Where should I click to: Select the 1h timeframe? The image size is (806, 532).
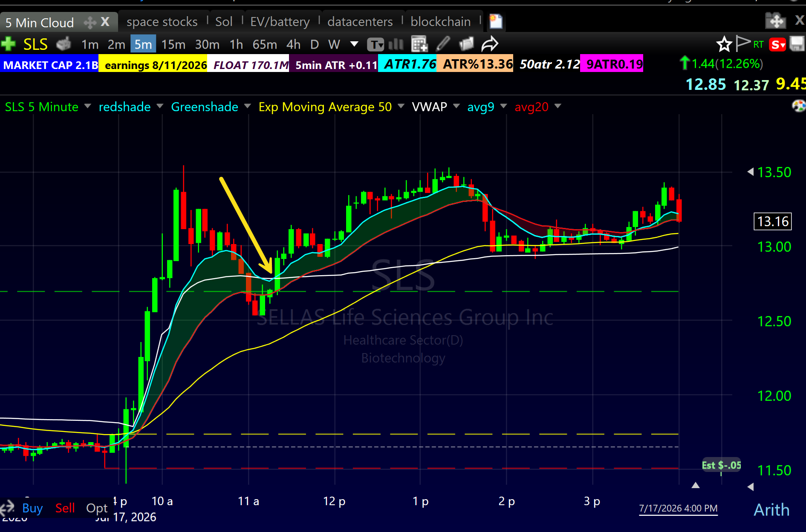click(236, 44)
